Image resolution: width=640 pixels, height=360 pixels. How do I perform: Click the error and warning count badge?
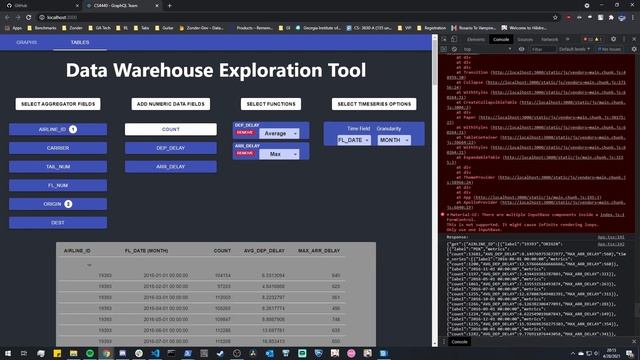point(593,39)
